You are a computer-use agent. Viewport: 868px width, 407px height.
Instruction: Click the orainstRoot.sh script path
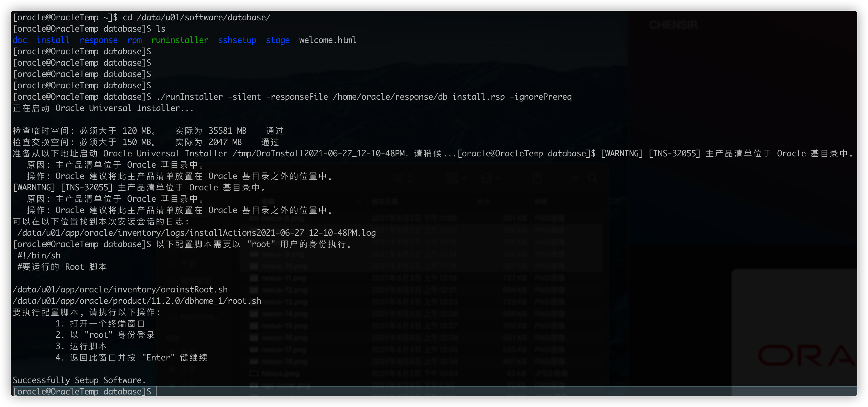(x=120, y=289)
